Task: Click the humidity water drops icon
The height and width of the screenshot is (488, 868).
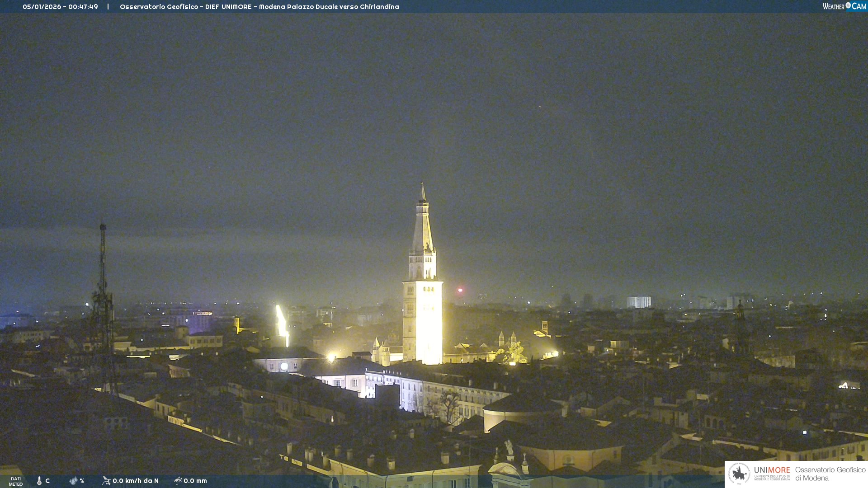Action: 73,481
